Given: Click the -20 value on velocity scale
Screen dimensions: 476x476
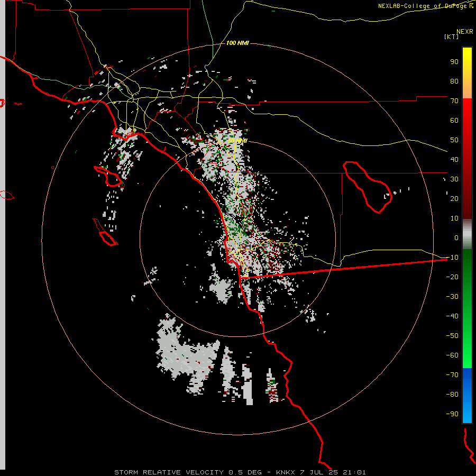Looking at the screenshot, I should [452, 277].
